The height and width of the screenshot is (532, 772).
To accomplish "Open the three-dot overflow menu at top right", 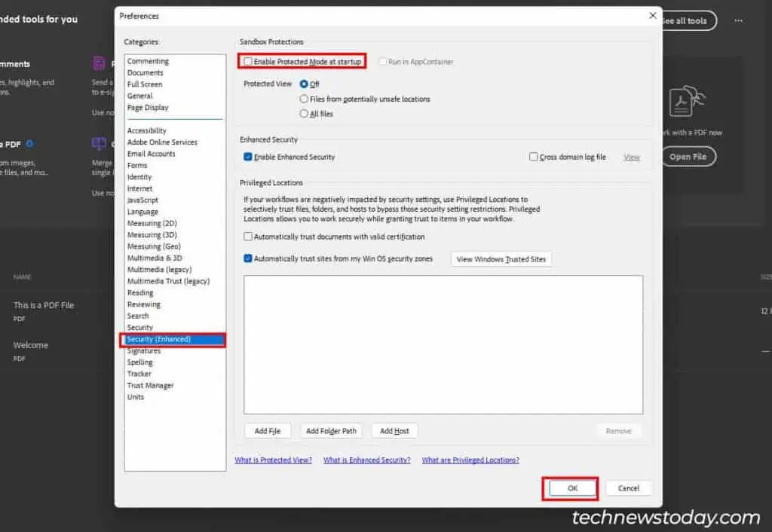I will (x=738, y=21).
